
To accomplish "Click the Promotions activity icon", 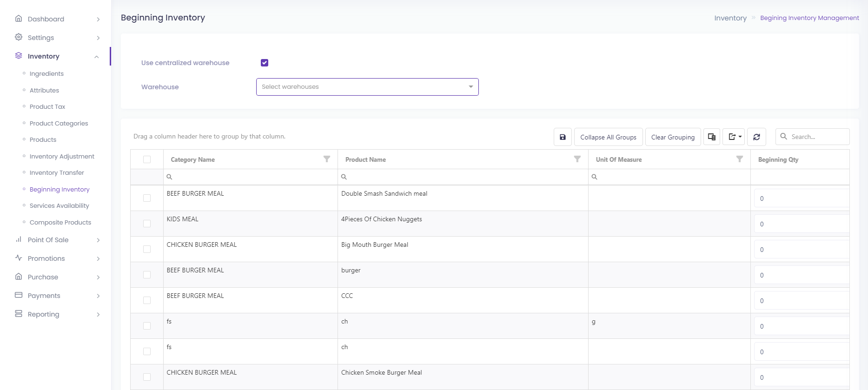I will [x=19, y=258].
